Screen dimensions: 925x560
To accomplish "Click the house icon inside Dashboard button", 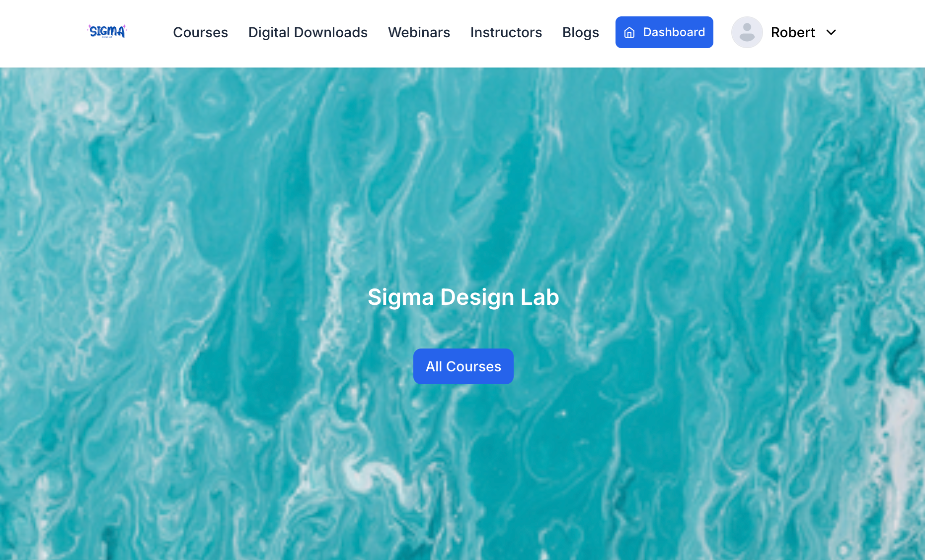I will click(x=629, y=33).
